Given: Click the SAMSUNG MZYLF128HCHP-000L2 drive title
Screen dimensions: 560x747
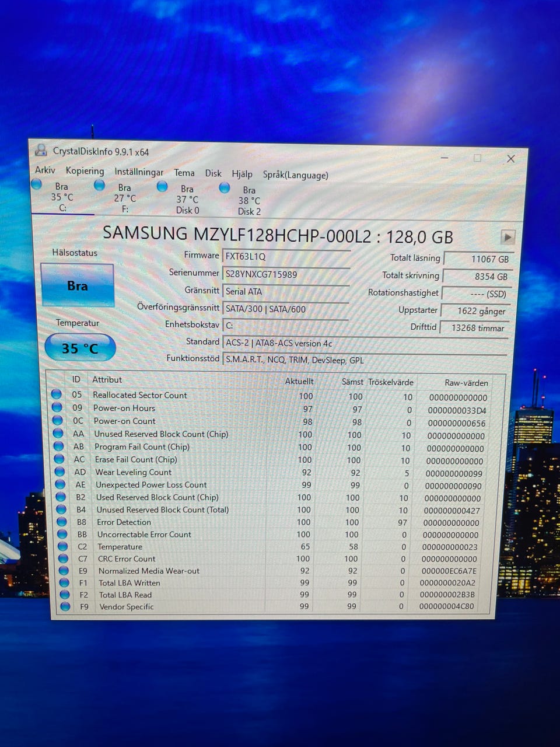Looking at the screenshot, I should click(278, 235).
